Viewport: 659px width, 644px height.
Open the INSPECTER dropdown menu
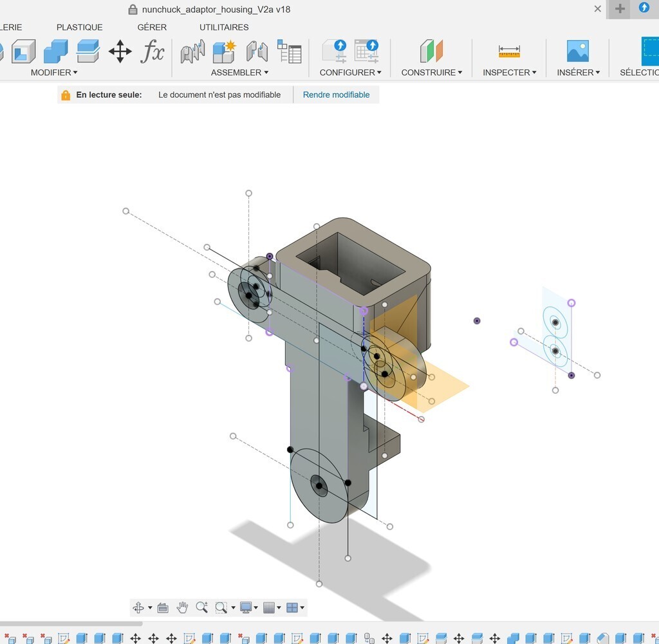510,73
